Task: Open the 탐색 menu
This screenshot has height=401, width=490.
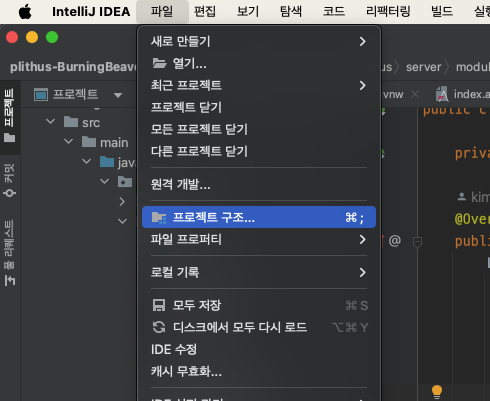Action: pyautogui.click(x=291, y=11)
